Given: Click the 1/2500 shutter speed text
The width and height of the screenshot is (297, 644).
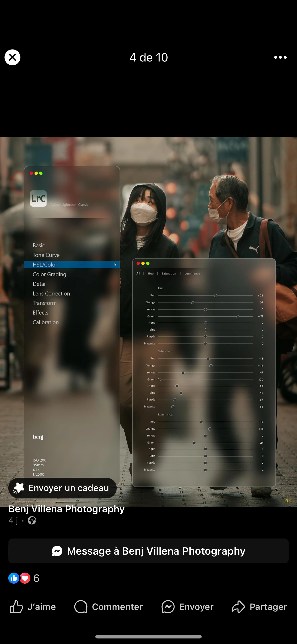Looking at the screenshot, I should pos(38,474).
